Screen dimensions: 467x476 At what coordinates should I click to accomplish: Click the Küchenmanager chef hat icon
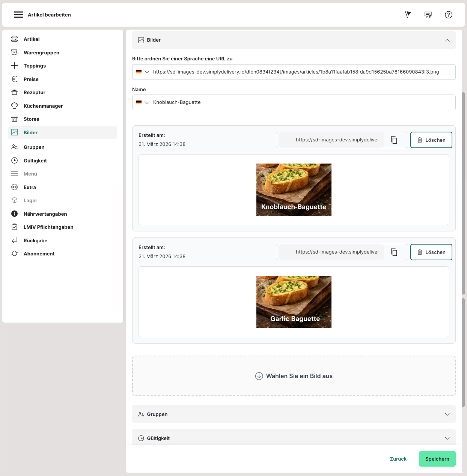click(x=15, y=106)
